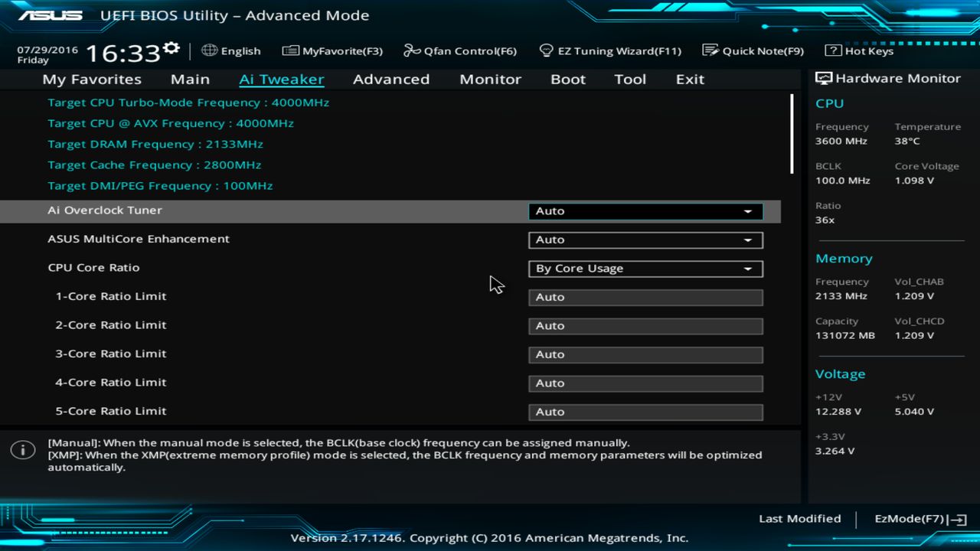Open the English language selector icon
980x551 pixels.
tap(209, 51)
